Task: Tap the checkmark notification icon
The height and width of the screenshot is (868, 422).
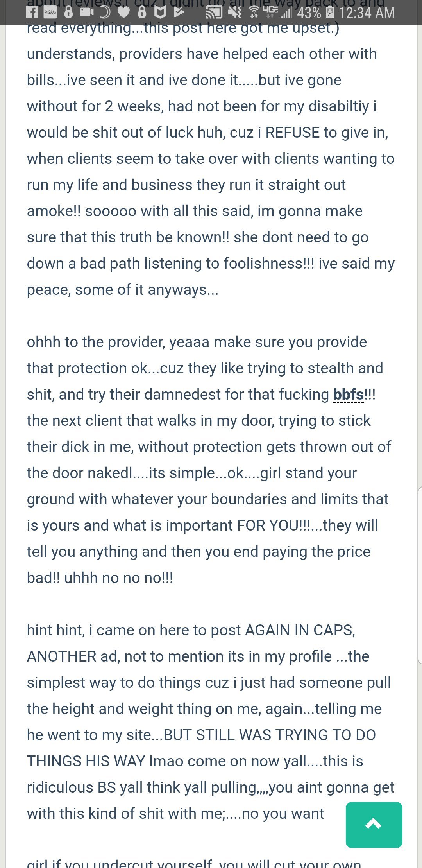Action: pos(178,13)
